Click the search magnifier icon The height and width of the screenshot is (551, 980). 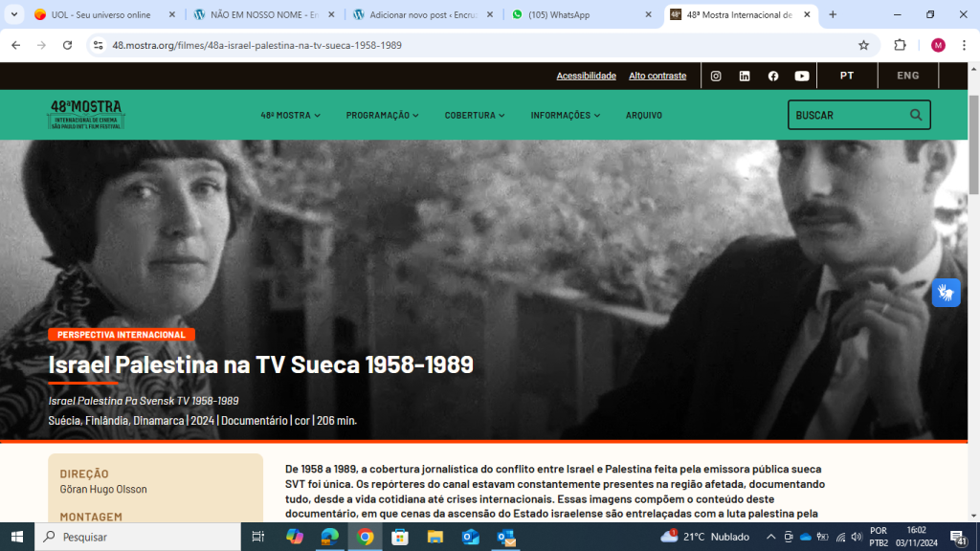click(916, 115)
